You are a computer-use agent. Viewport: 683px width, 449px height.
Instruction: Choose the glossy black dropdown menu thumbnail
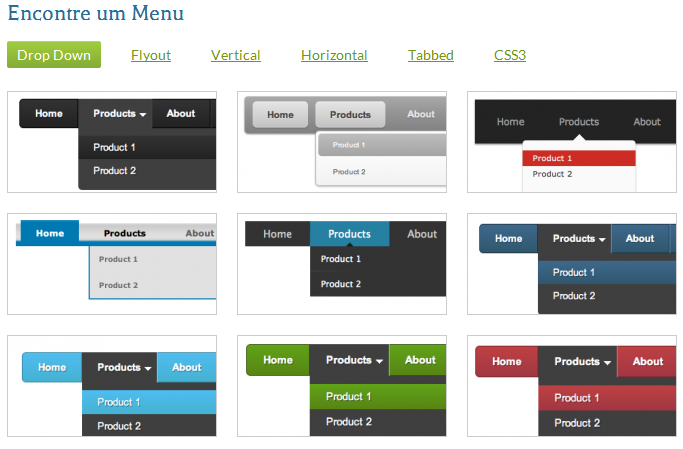tap(112, 142)
